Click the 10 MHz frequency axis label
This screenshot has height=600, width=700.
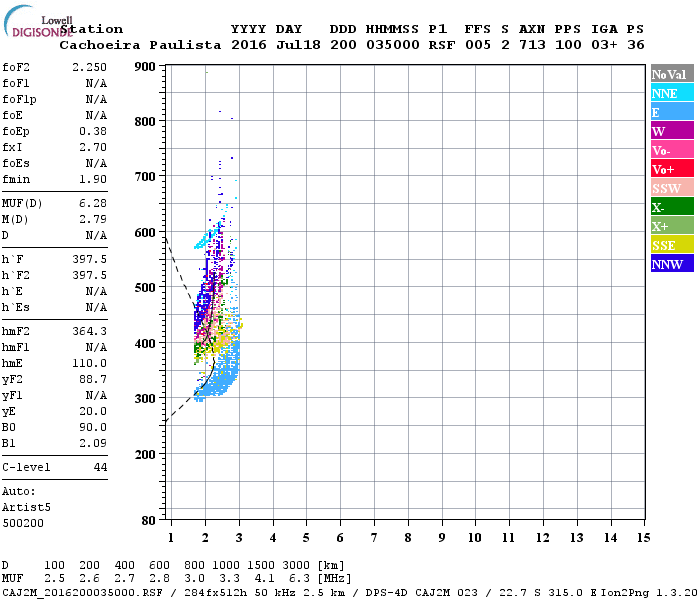475,538
